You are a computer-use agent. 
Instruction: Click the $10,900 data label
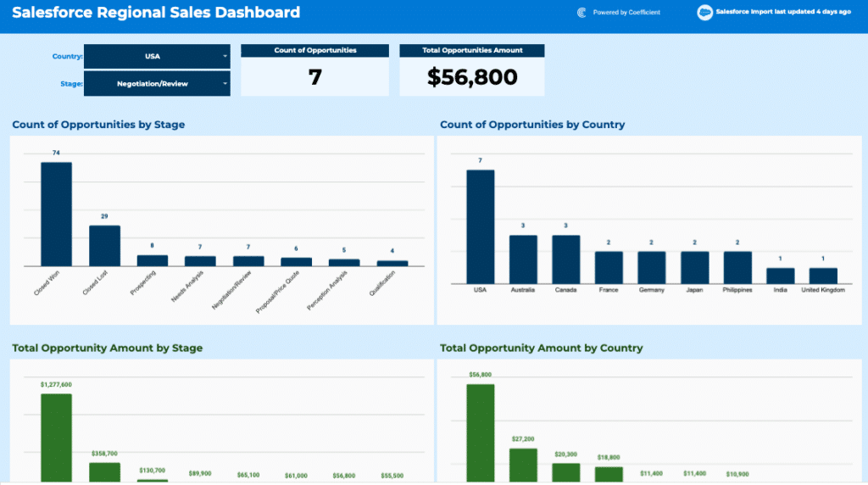pyautogui.click(x=737, y=475)
